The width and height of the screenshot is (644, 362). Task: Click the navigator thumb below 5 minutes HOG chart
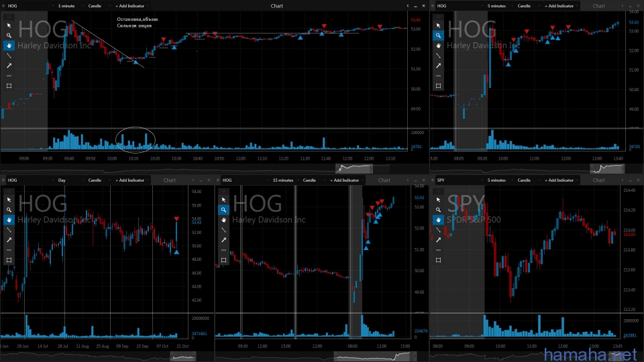(608, 168)
